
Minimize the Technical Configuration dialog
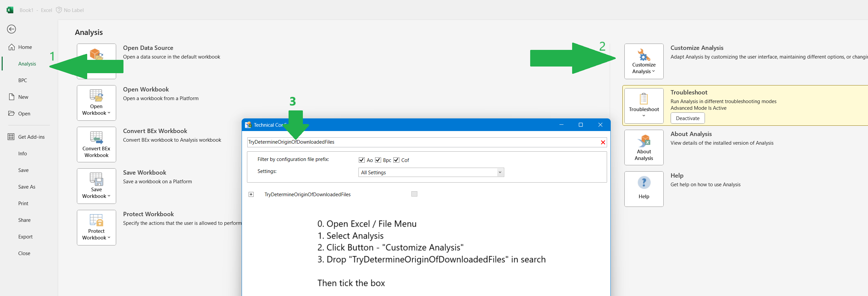tap(561, 125)
